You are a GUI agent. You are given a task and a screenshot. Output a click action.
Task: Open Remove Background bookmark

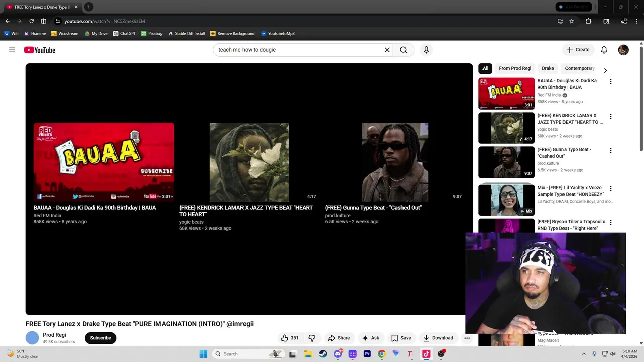tap(232, 33)
